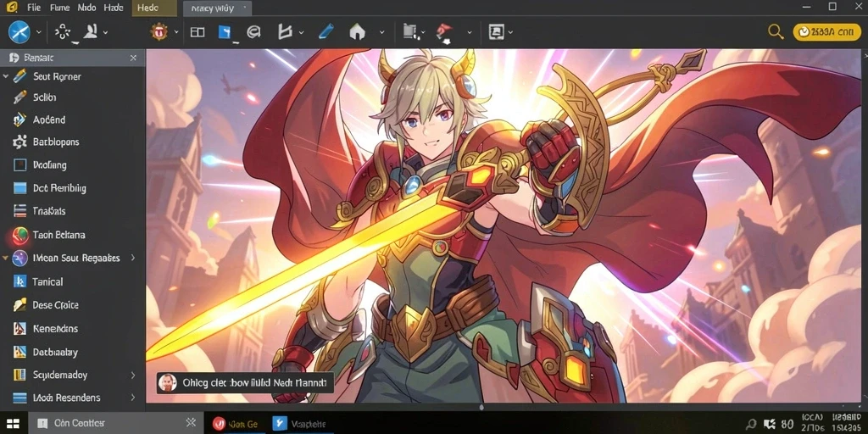Click the gear icon beside Barblopans

[20, 142]
